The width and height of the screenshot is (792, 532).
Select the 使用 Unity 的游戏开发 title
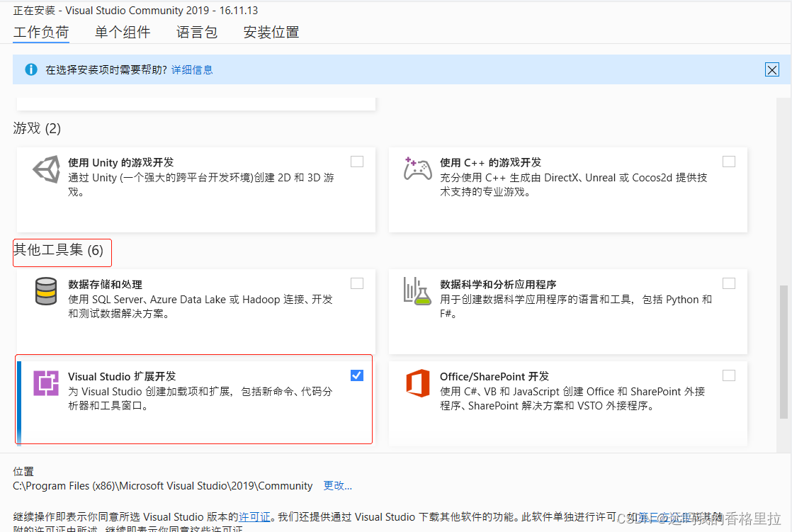[x=120, y=163]
